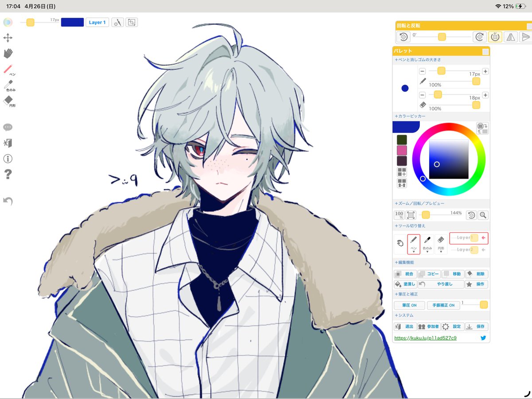Collapse ツール切り替え section
This screenshot has height=399, width=532.
coord(410,226)
